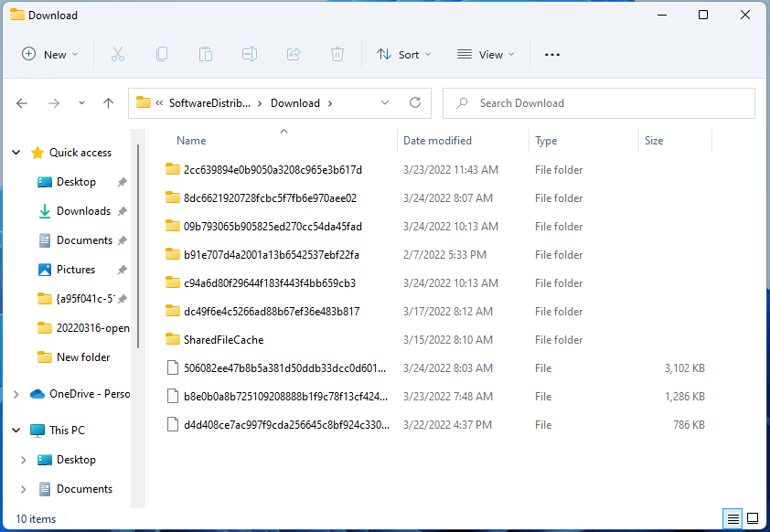Screen dimensions: 770x532
Task: Switch to details view icon in status bar
Action: pos(733,518)
